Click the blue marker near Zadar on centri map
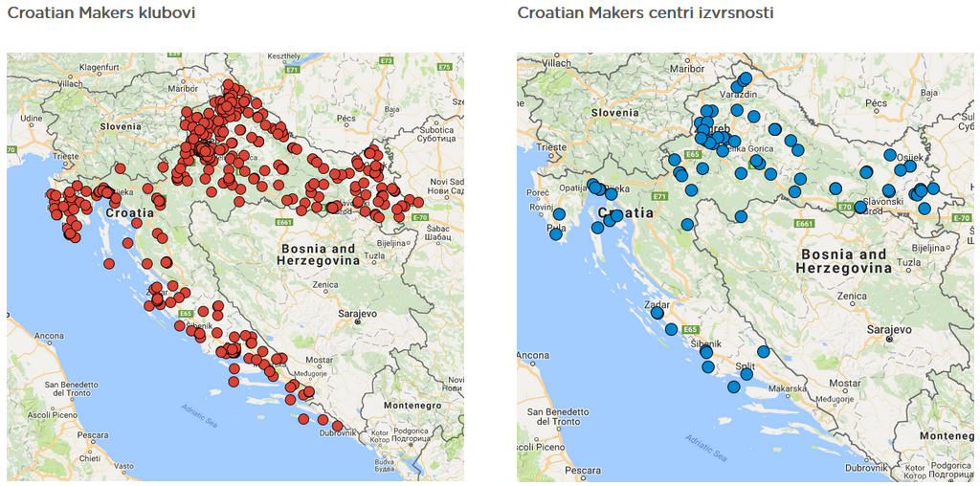980x486 pixels. (657, 312)
